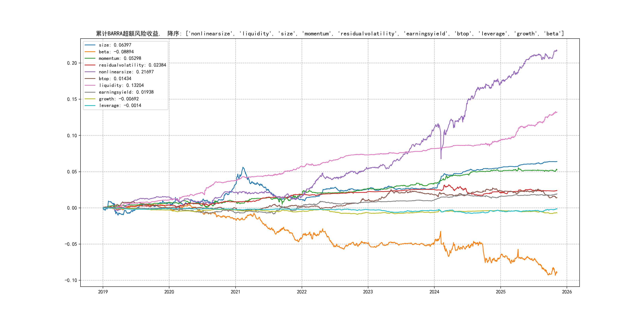
Task: Click the orange beta legend line swatch
Action: tap(90, 52)
